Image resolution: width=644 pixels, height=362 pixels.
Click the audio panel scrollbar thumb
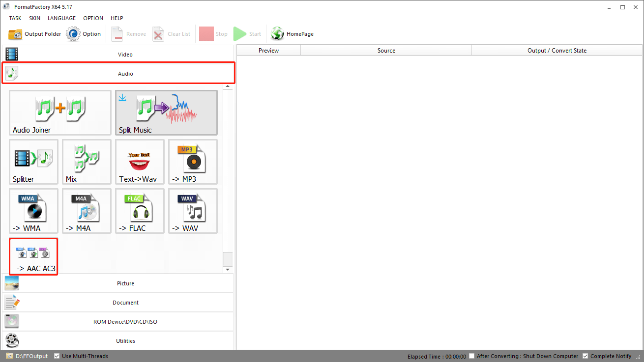coord(228,259)
